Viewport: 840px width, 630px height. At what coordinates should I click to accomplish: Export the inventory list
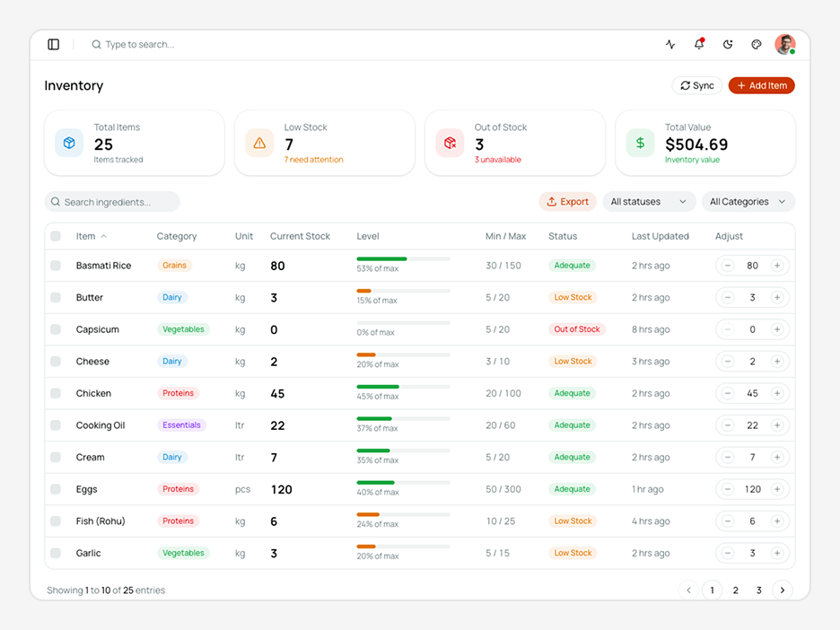coord(567,202)
